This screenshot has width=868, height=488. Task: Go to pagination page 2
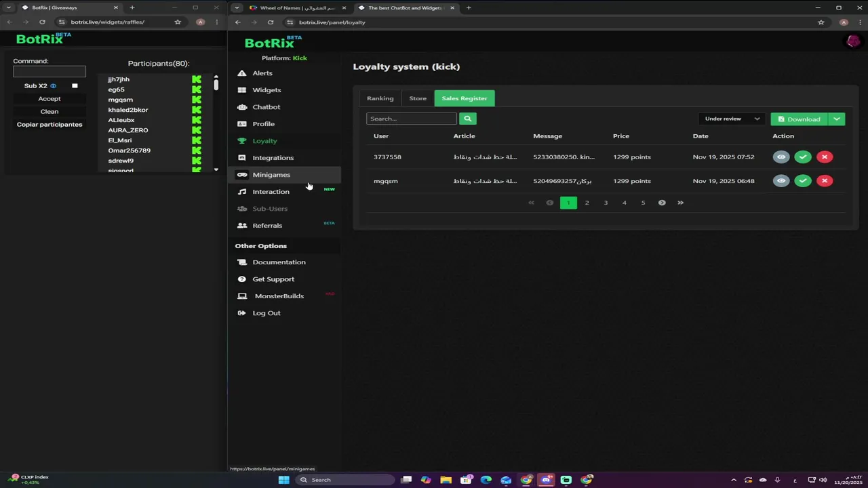pyautogui.click(x=587, y=203)
